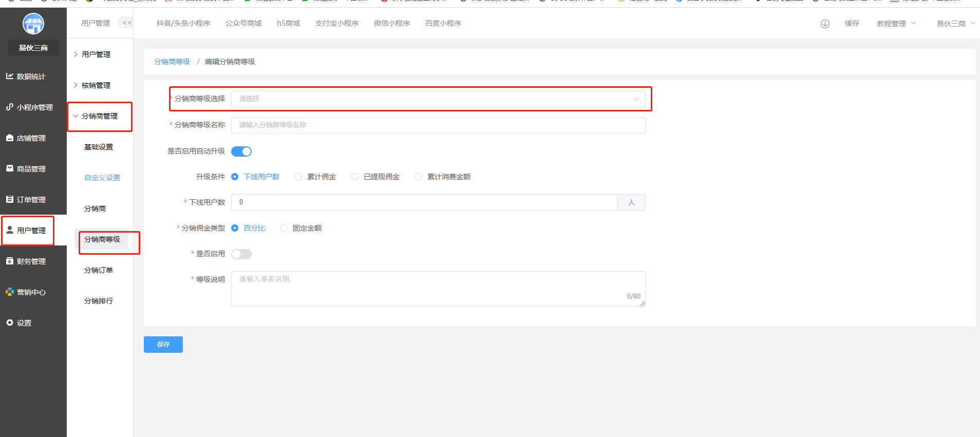Switch to 支付宝小程序 tab
Screen dimensions: 980x437
tap(337, 23)
